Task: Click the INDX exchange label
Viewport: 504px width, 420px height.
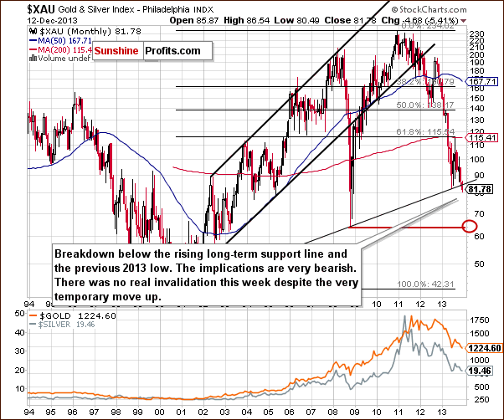Action: tap(203, 10)
